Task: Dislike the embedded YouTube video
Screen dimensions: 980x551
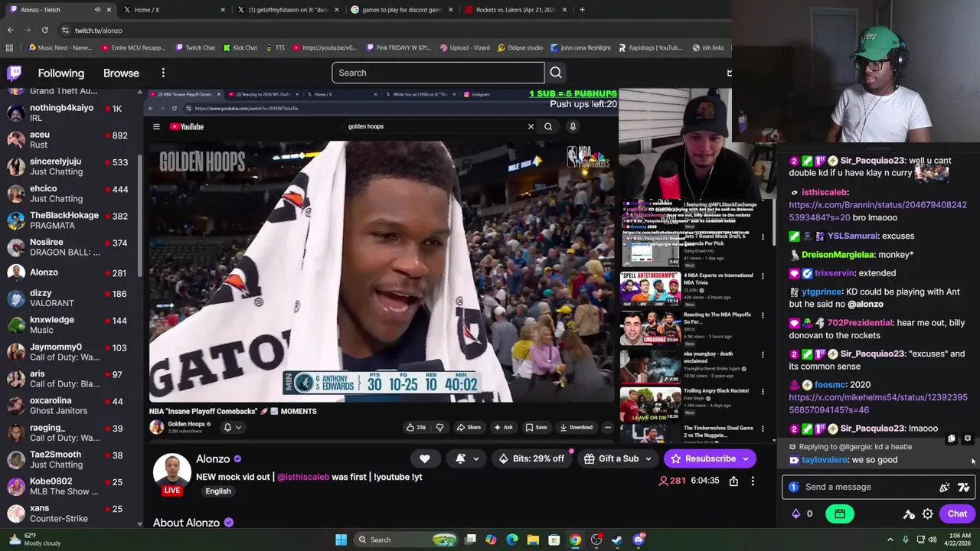Action: pos(439,427)
